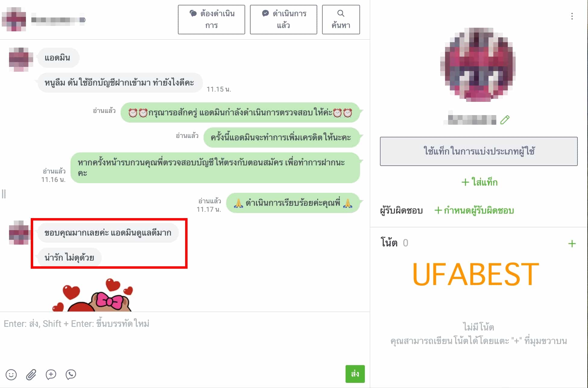The width and height of the screenshot is (588, 388).
Task: Click the tag usage info banner
Action: (x=479, y=151)
